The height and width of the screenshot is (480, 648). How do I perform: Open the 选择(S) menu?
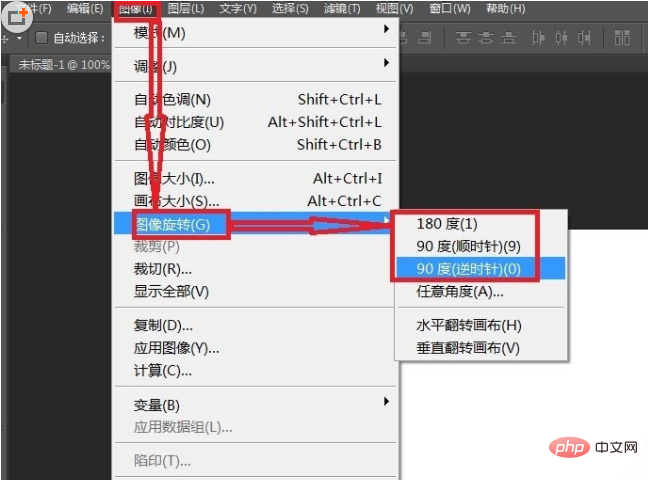coord(290,8)
